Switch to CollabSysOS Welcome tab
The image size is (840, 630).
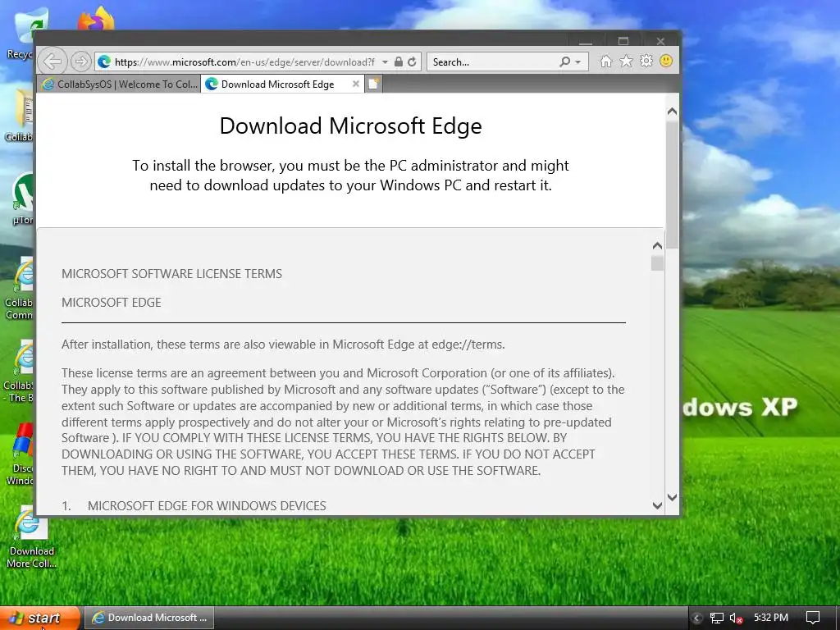tap(119, 84)
